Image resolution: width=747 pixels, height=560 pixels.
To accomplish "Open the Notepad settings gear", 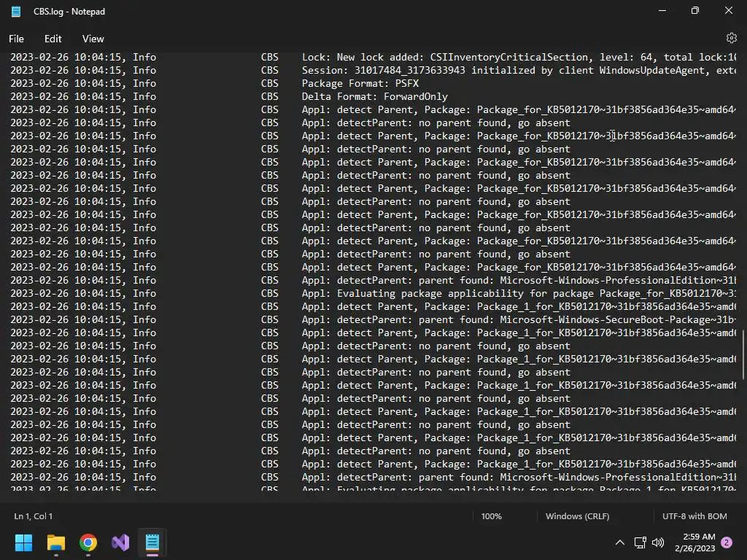I will pos(731,38).
